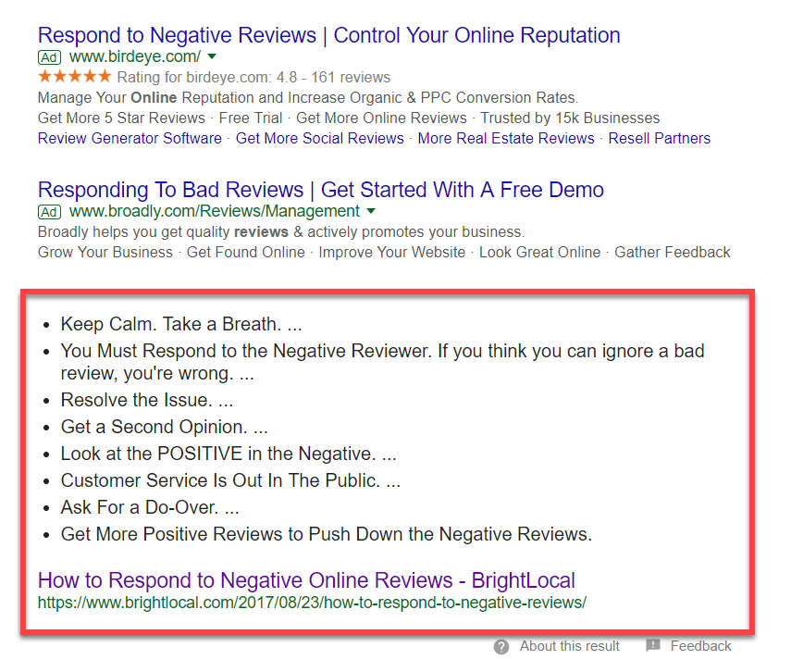This screenshot has height=672, width=791.
Task: Click the About this result text
Action: click(569, 646)
